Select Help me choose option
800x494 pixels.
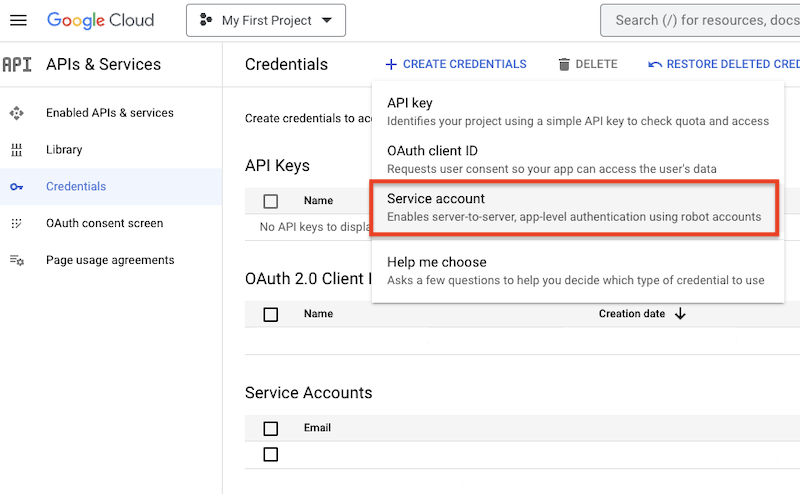[x=578, y=270]
